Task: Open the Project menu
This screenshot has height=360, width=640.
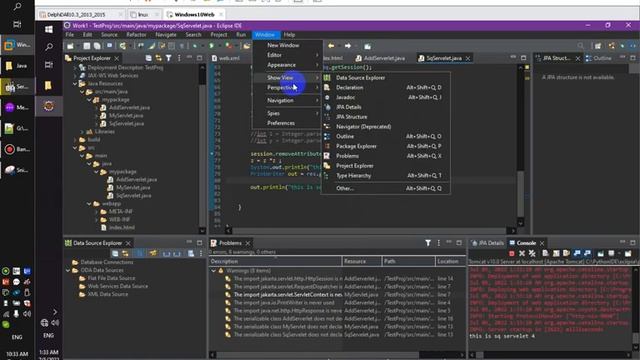Action: (219, 35)
